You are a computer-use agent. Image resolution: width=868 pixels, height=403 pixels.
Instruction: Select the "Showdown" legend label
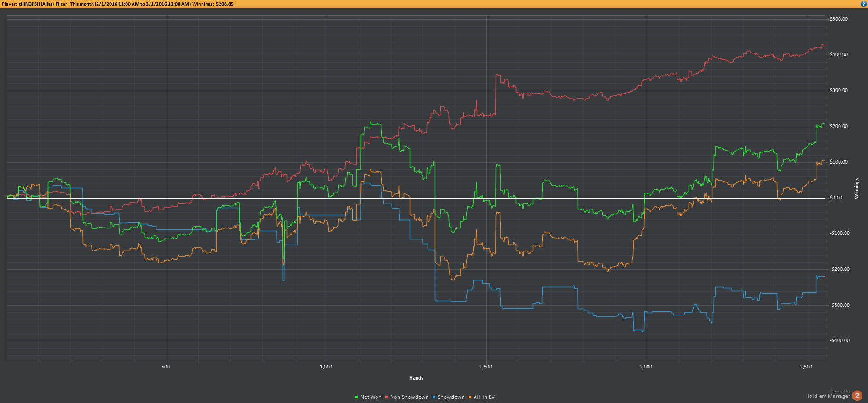point(451,397)
